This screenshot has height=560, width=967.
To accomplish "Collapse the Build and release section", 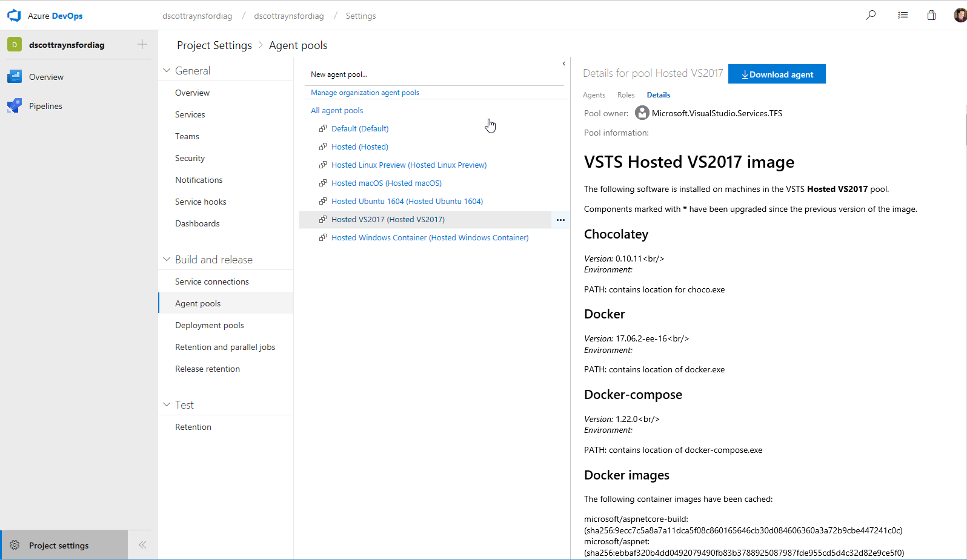I will click(167, 260).
